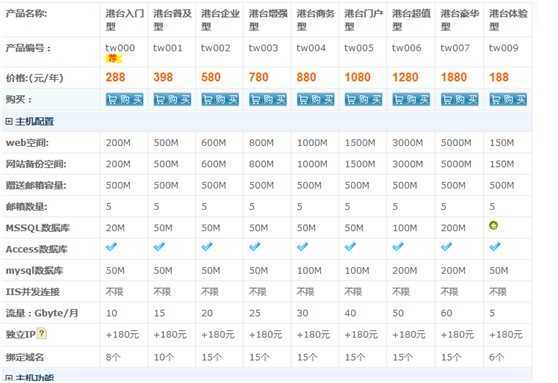This screenshot has height=383, width=558.
Task: Buy the tw006 hosting plan
Action: 411,100
